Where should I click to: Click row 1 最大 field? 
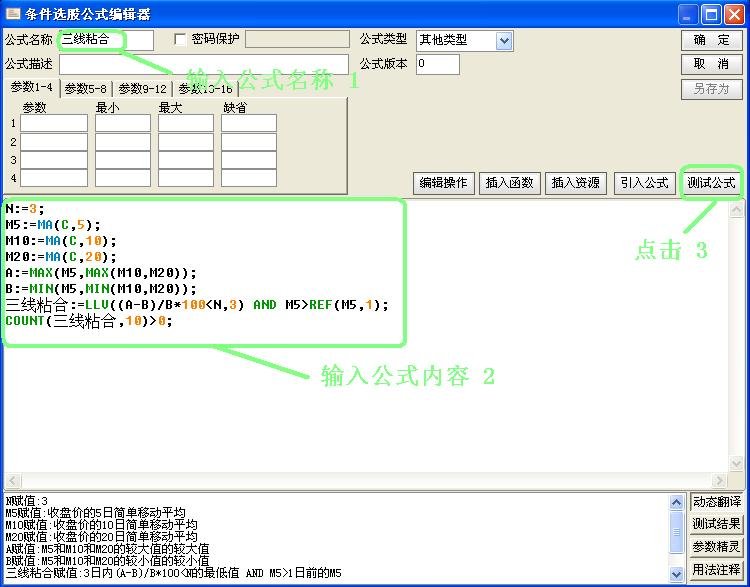(186, 123)
